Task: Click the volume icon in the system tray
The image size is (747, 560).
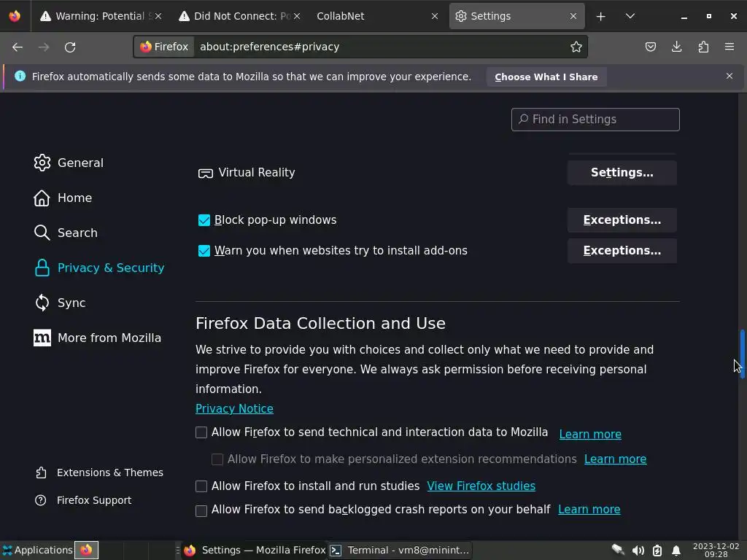Action: pos(638,551)
